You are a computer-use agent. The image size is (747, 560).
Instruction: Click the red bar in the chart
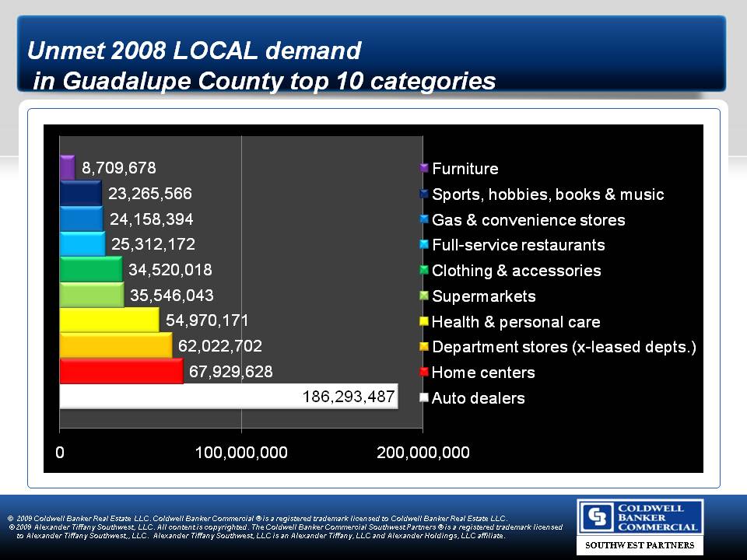pyautogui.click(x=121, y=371)
